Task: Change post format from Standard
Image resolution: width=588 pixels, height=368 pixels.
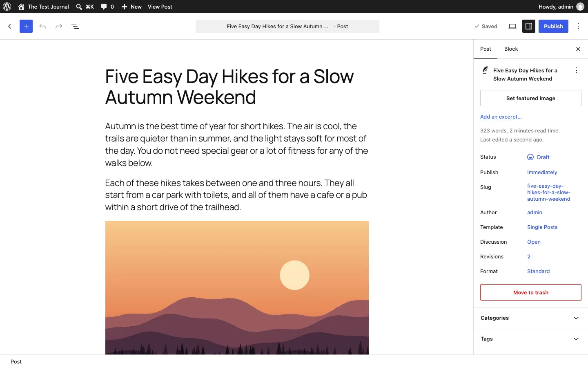Action: click(x=538, y=272)
